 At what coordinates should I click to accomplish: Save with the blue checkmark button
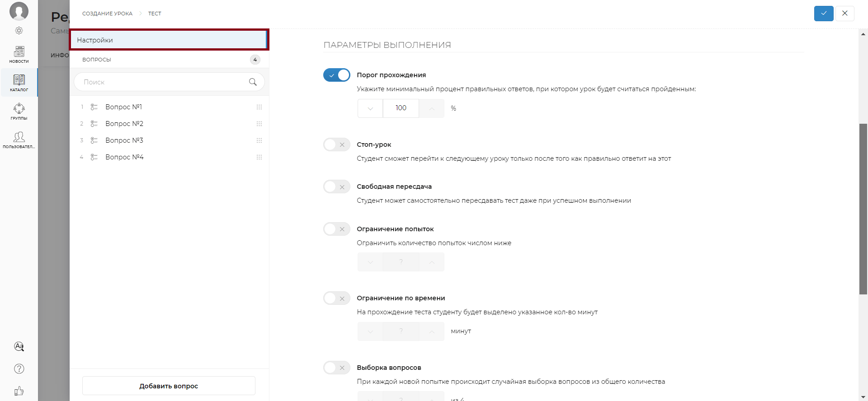point(824,13)
